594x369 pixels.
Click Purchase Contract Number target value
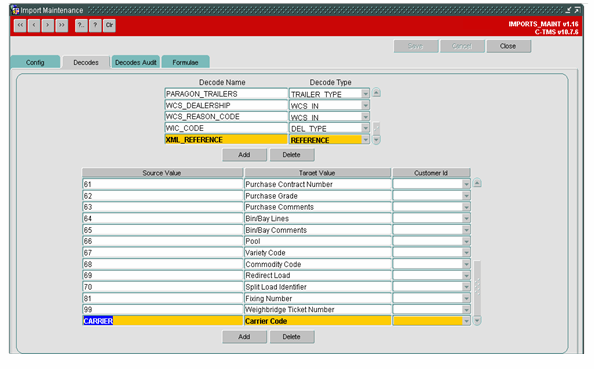click(x=317, y=184)
